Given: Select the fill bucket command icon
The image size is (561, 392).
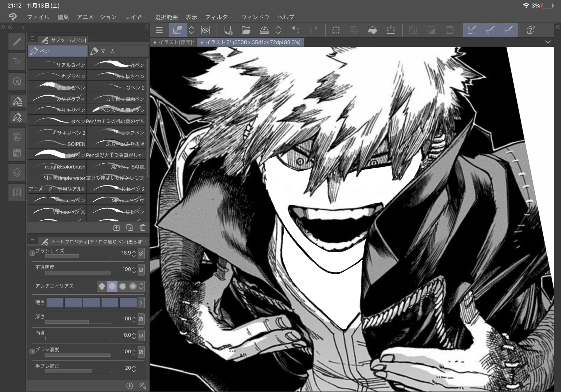Looking at the screenshot, I should coord(373,30).
